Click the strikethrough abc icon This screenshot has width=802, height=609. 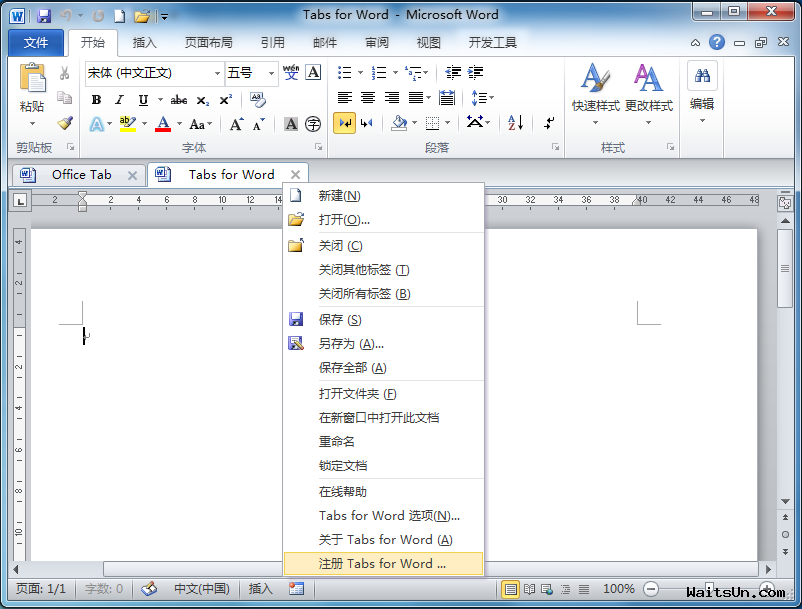pyautogui.click(x=179, y=100)
